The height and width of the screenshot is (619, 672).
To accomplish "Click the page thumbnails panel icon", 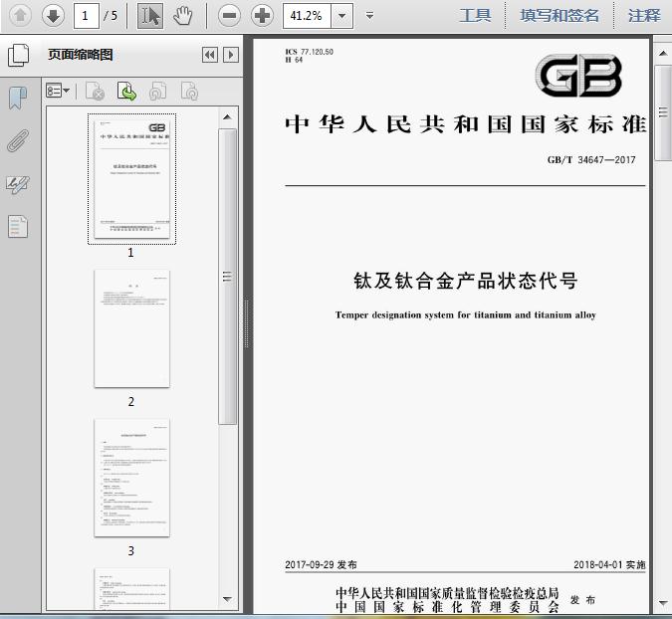I will tap(18, 55).
